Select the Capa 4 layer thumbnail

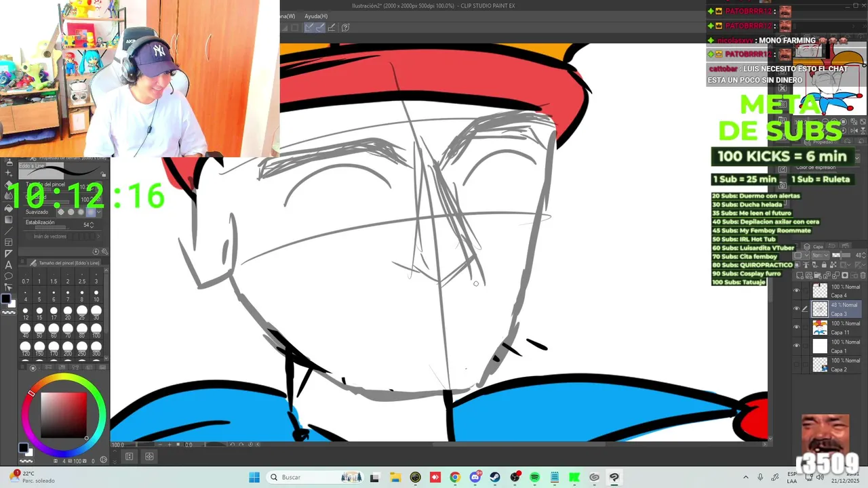click(x=821, y=291)
